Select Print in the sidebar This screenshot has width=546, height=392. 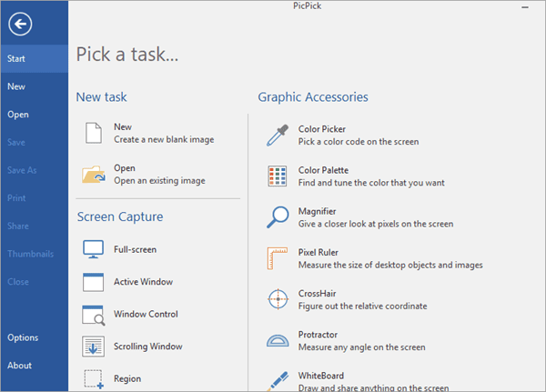tap(35, 198)
